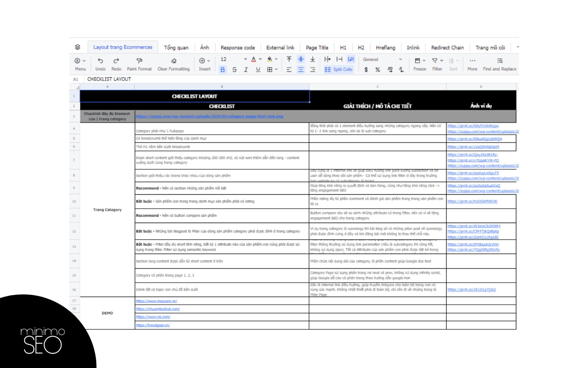Open the font size 12 dropdown

pos(234,59)
